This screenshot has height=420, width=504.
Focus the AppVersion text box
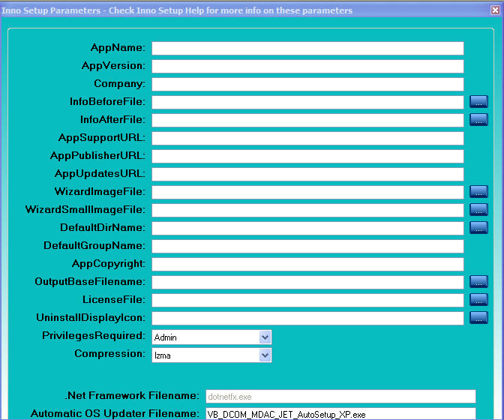[307, 66]
